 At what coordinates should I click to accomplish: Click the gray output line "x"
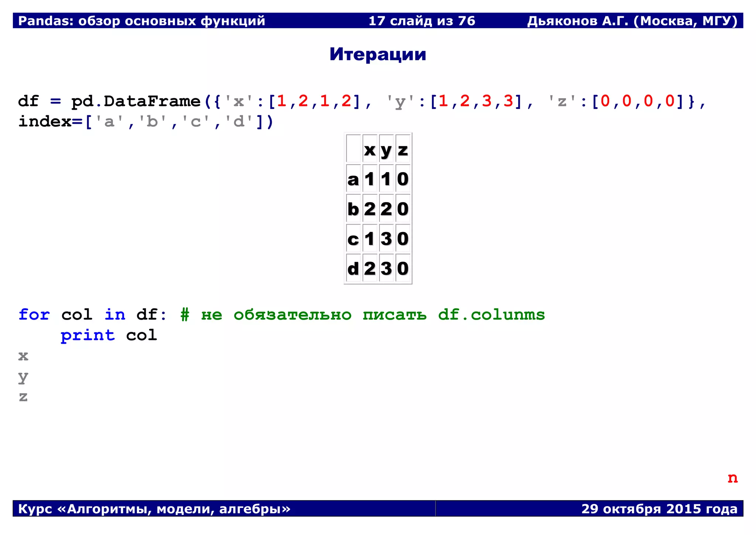[23, 356]
